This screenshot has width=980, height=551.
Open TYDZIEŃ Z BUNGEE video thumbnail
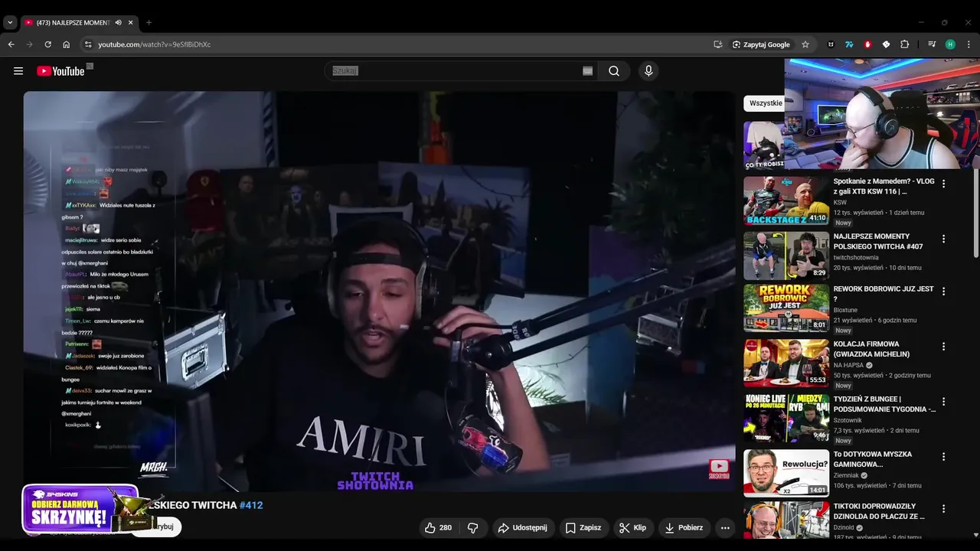click(786, 418)
